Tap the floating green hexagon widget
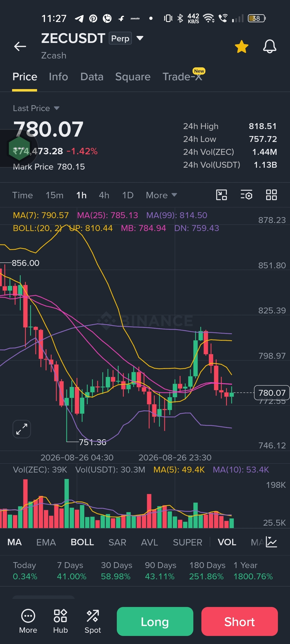This screenshot has height=644, width=290. pos(19,148)
